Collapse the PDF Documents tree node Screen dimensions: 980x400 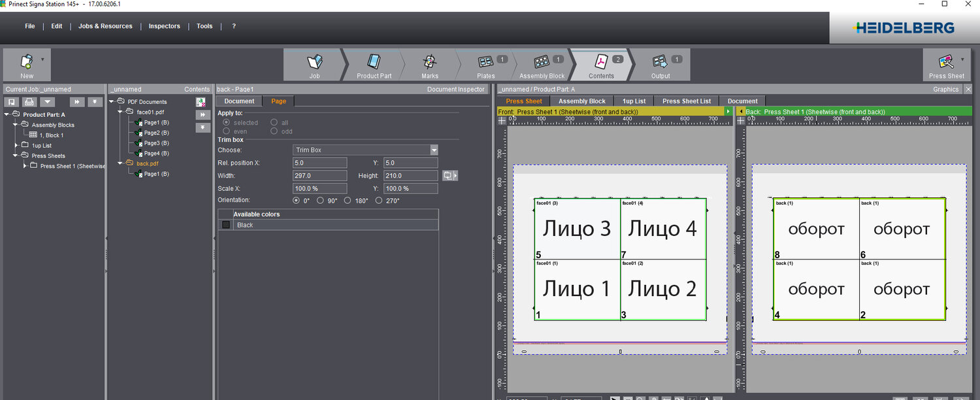[x=112, y=101]
